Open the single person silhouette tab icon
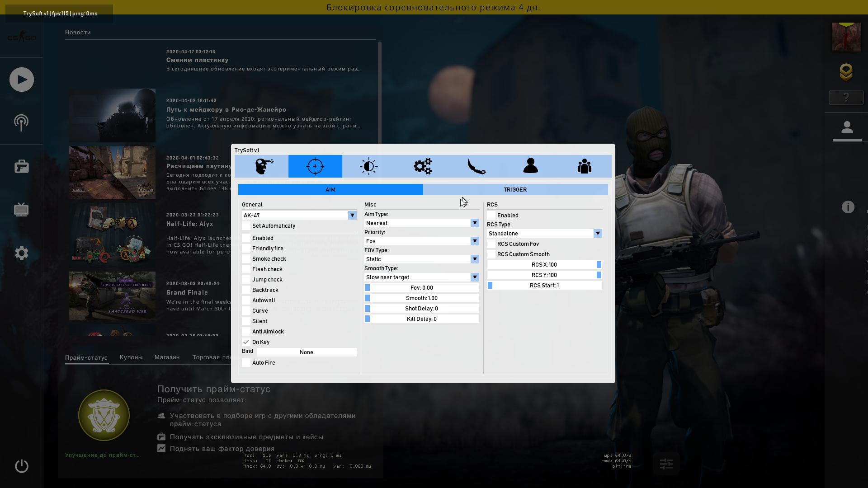868x488 pixels. pos(530,166)
